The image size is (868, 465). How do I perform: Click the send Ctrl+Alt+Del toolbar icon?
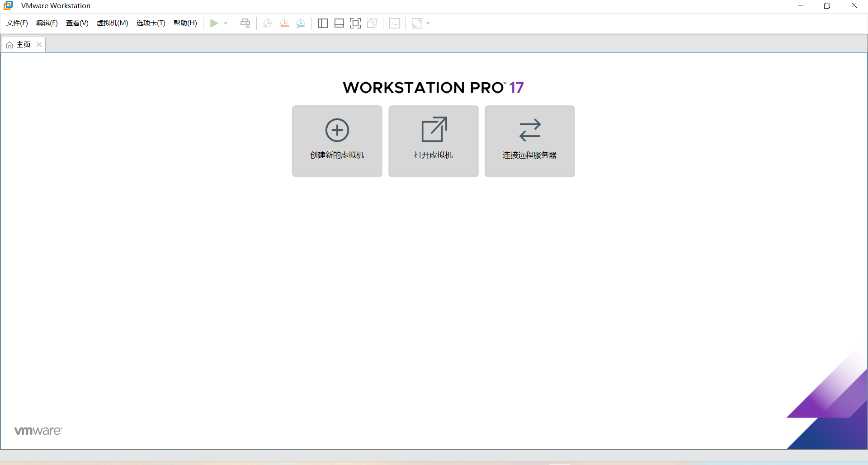(245, 23)
